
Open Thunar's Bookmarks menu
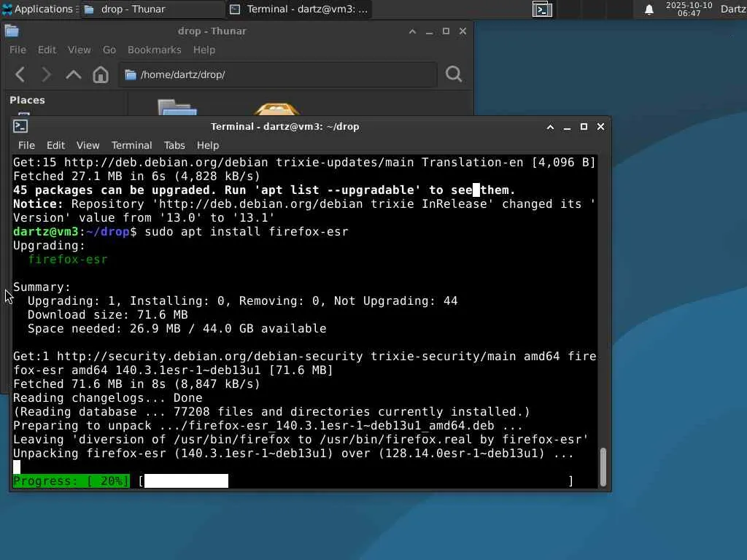[155, 50]
